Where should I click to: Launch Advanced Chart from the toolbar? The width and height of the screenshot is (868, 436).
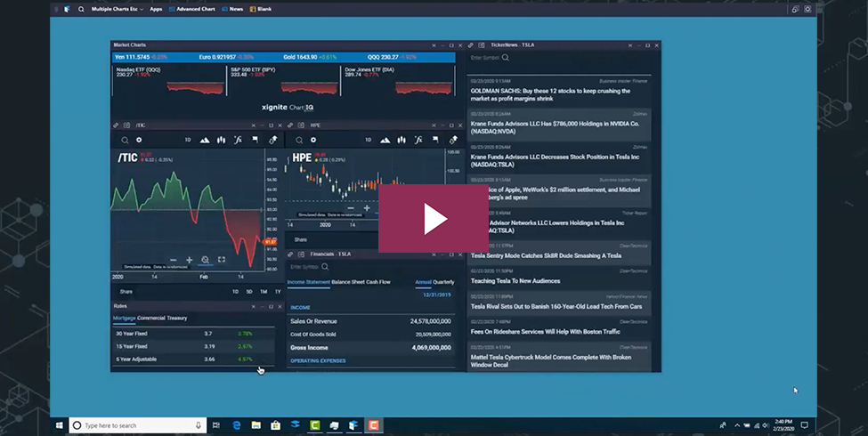pyautogui.click(x=192, y=9)
